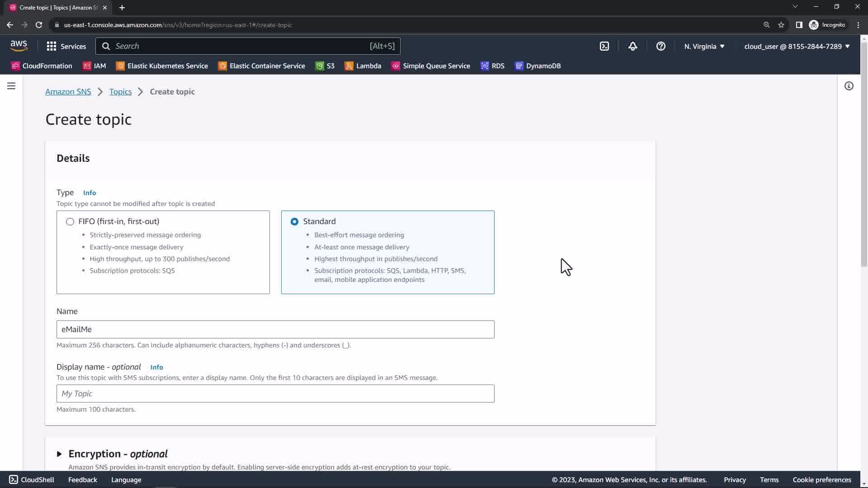868x488 pixels.
Task: Click the page vertical scrollbar
Action: 863,154
